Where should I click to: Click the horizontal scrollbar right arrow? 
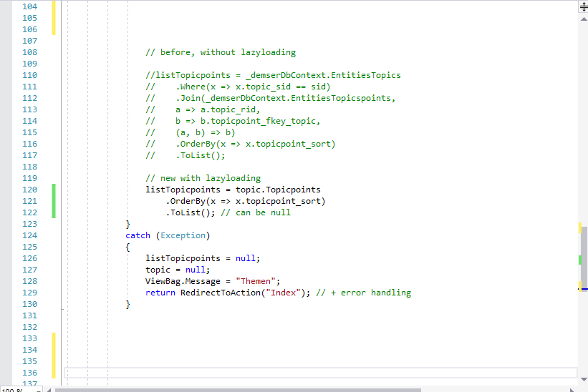[573, 390]
